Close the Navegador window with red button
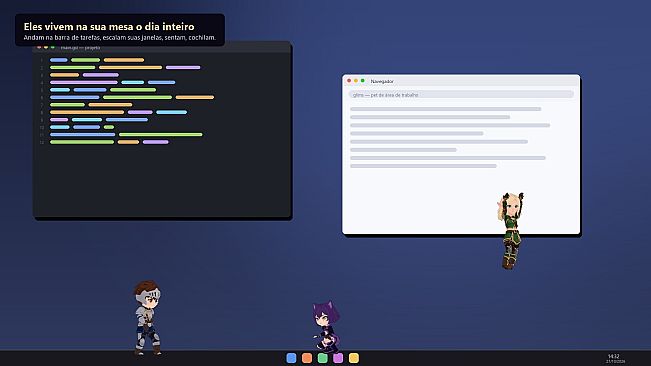 tap(349, 81)
